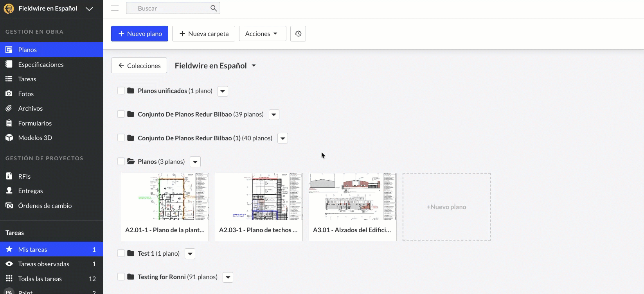
Task: Open Modelos 3D cube icon
Action: point(9,138)
